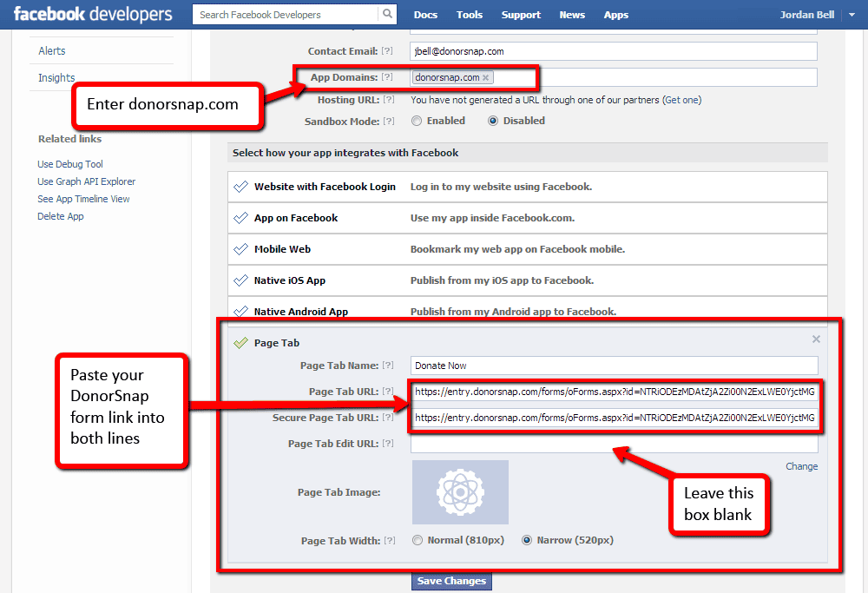The width and height of the screenshot is (868, 593).
Task: Click into the Contact Email field
Action: pyautogui.click(x=614, y=51)
